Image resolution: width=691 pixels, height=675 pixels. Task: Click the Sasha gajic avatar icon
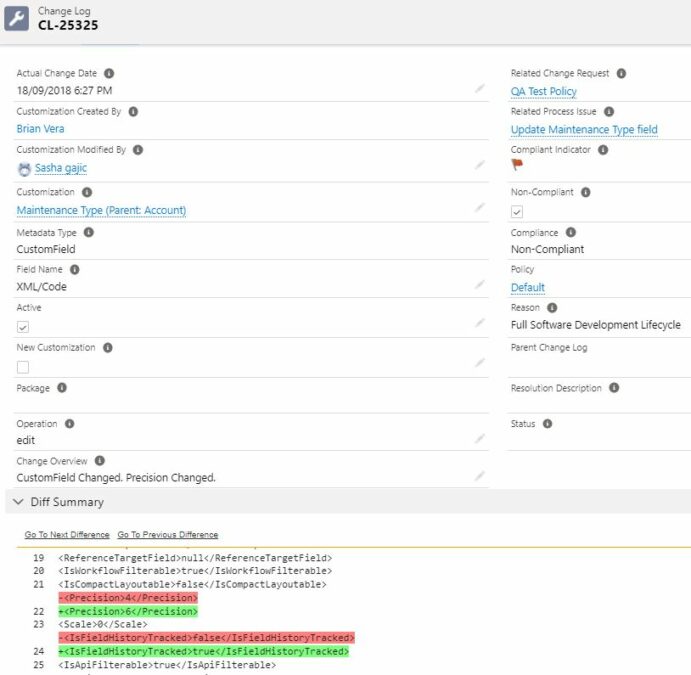(24, 169)
